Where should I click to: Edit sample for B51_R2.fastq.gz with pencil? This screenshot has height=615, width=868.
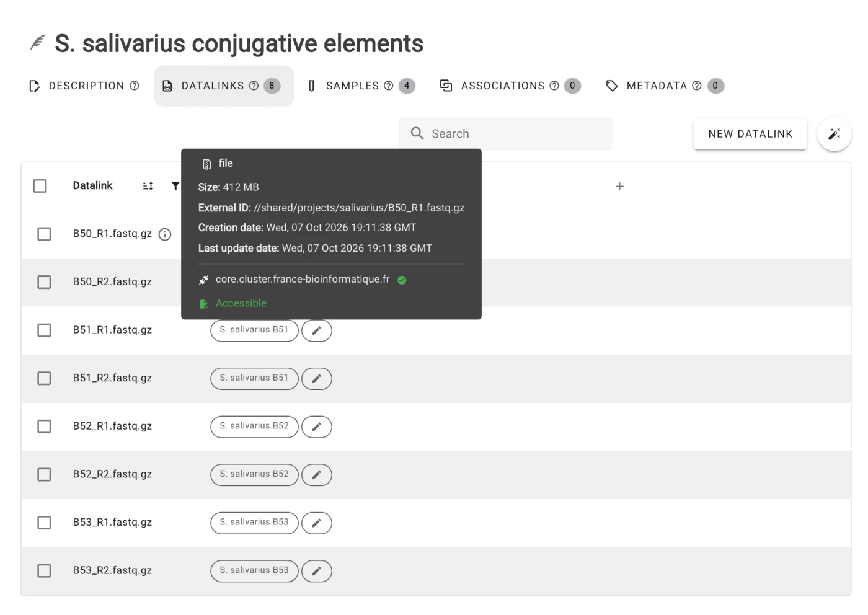coord(317,379)
